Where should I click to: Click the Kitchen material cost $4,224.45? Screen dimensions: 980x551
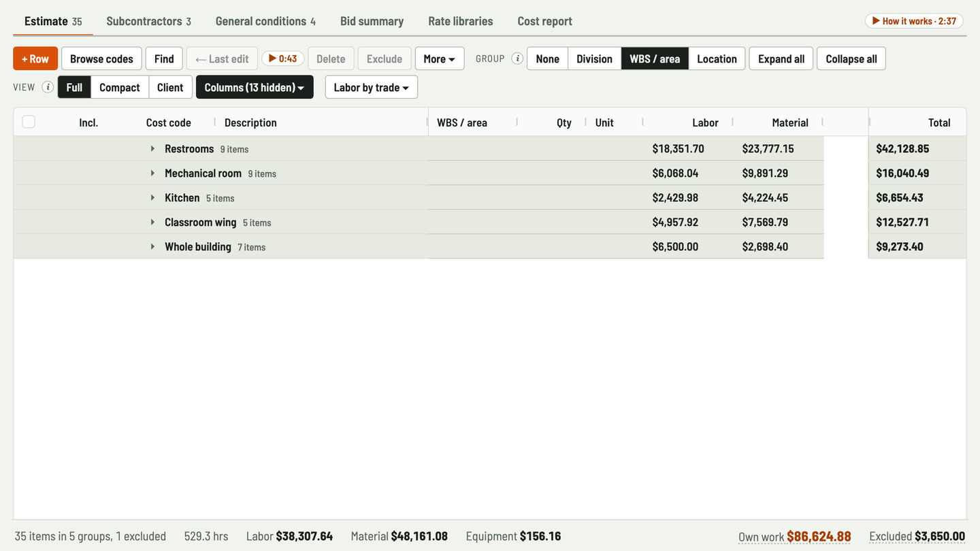tap(765, 197)
